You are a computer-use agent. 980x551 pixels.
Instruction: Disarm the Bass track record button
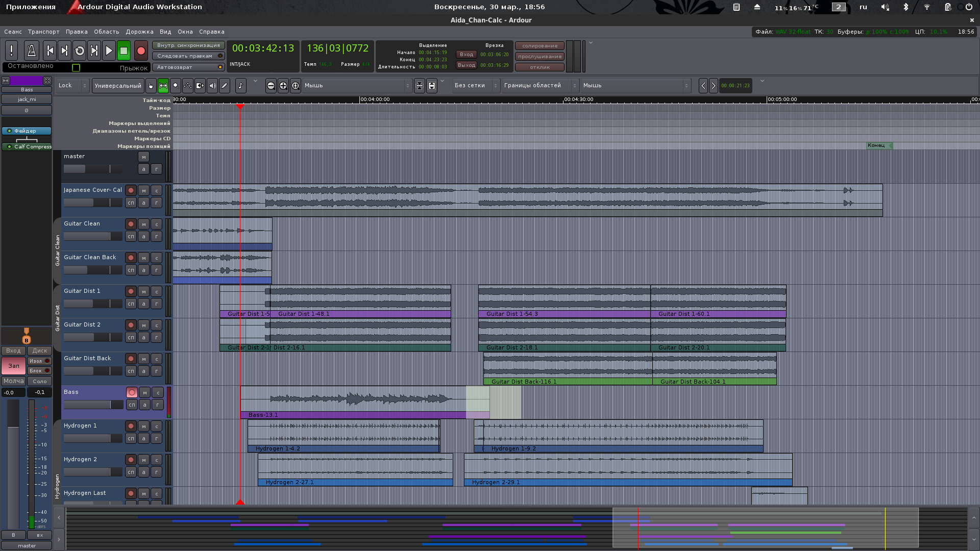click(132, 392)
